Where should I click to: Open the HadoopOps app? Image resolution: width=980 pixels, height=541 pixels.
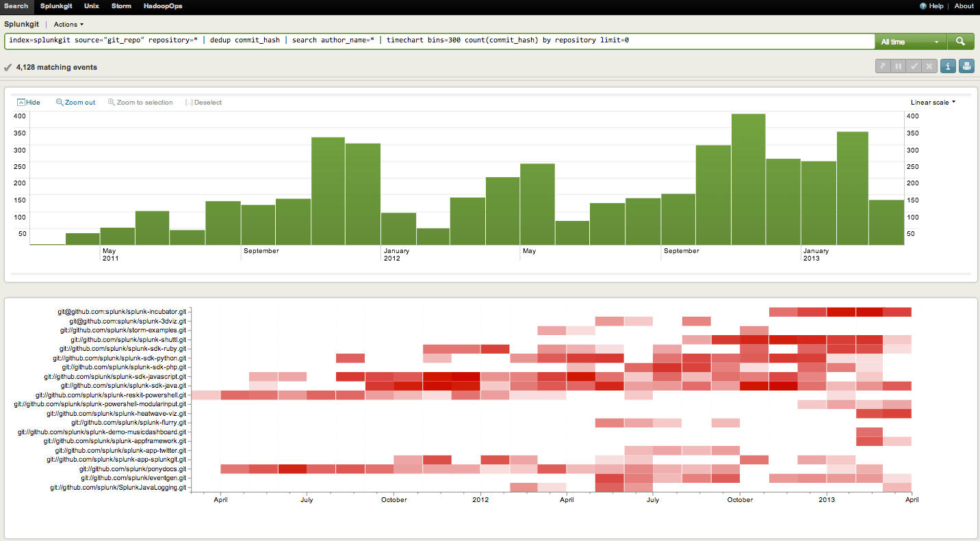[163, 6]
